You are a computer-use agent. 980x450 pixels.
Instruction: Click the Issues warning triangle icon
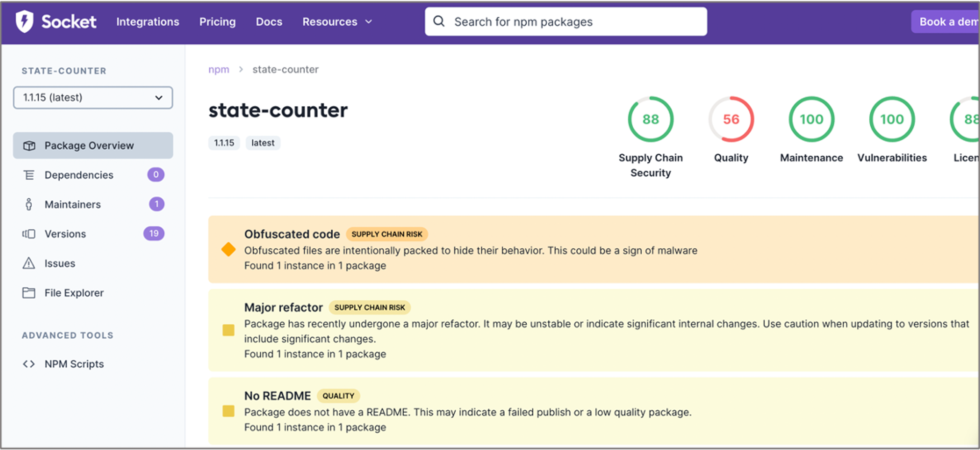coord(29,263)
